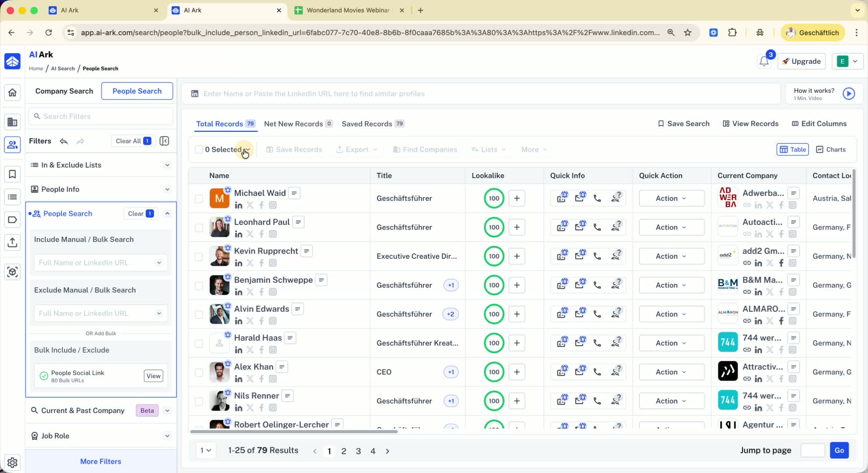The height and width of the screenshot is (473, 868).
Task: Open Leonhard Paul's LinkedIn profile icon
Action: [238, 234]
